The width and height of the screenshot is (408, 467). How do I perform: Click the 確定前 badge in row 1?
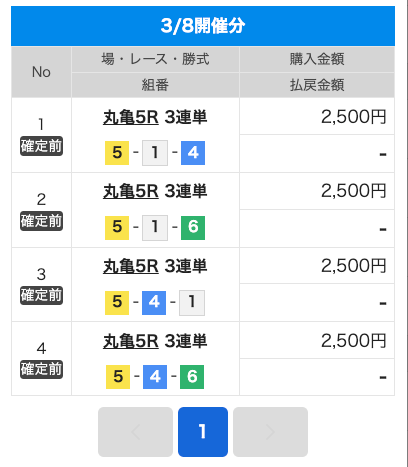pyautogui.click(x=41, y=146)
